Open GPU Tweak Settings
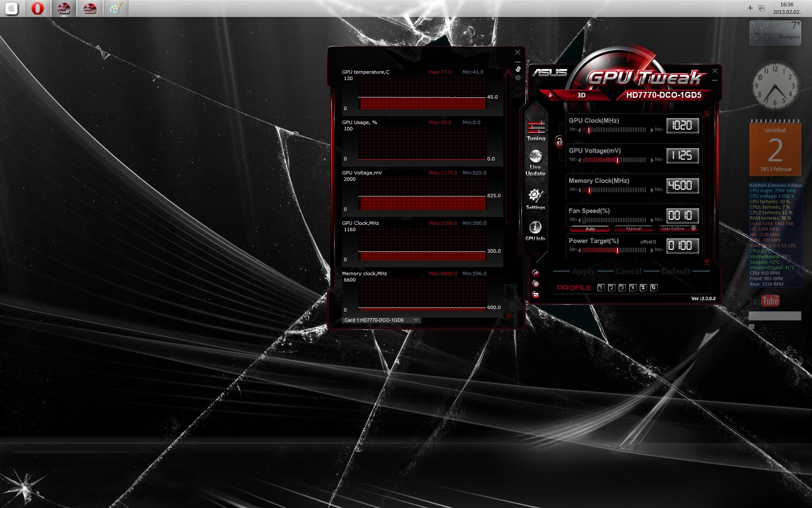 pos(535,199)
